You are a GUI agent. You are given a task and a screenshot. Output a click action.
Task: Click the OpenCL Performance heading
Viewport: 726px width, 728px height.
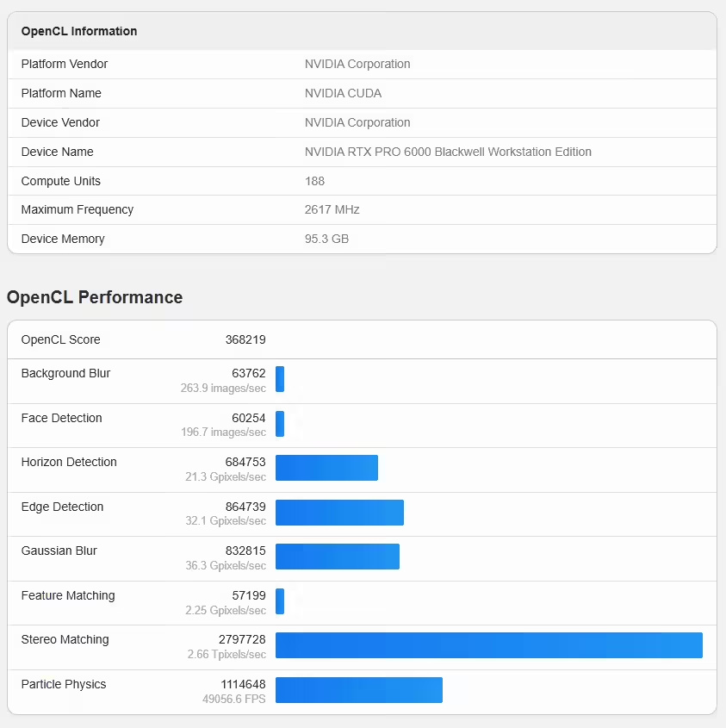click(95, 297)
